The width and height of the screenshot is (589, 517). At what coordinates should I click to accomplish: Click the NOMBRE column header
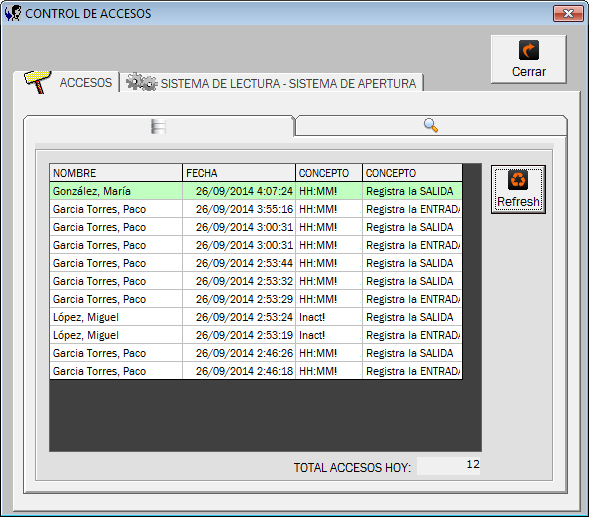(x=116, y=173)
